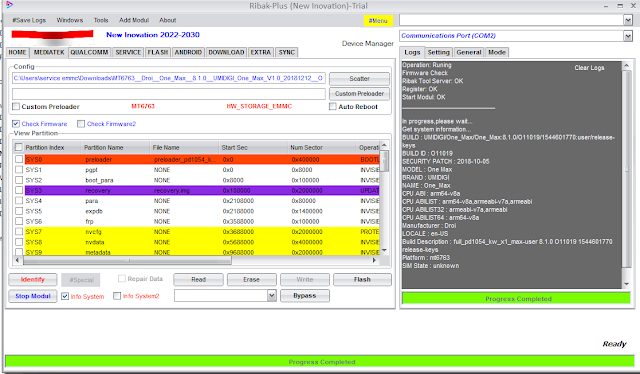
Task: Check the SYS0 preloader row checkbox
Action: pos(19,159)
